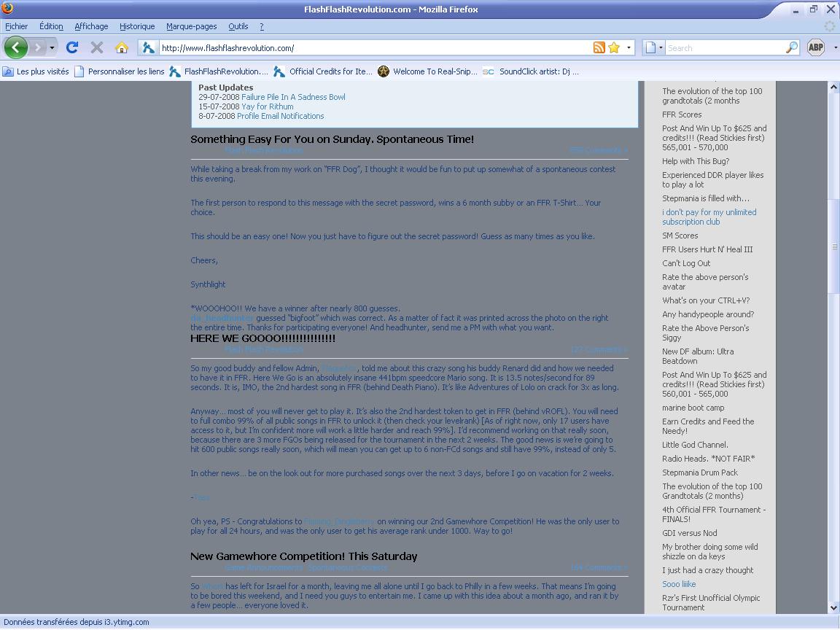Image resolution: width=840 pixels, height=630 pixels.
Task: Open the Profile Email Notifications update link
Action: pyautogui.click(x=280, y=116)
